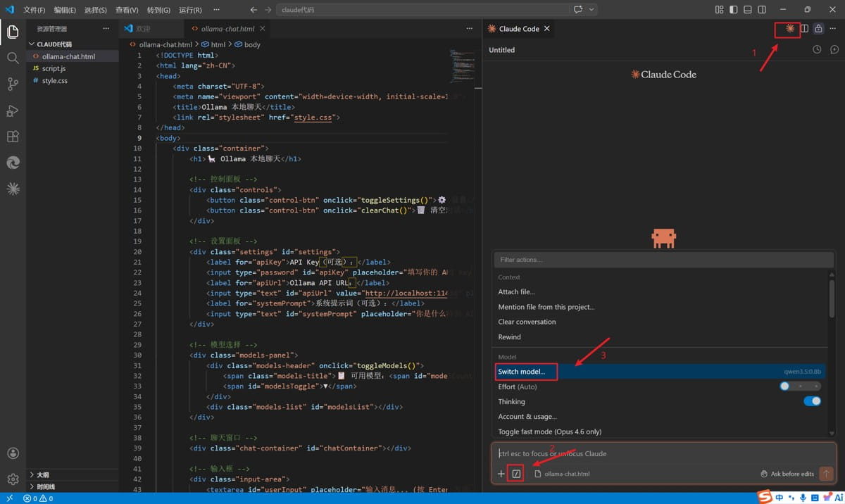Expand the 大纲 outline section
The image size is (845, 504).
(x=42, y=474)
